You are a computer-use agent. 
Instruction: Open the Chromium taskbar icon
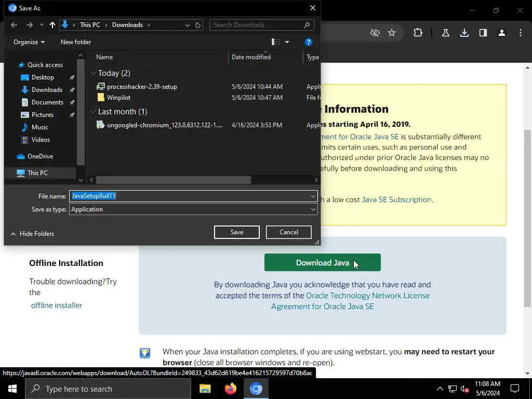pos(256,389)
